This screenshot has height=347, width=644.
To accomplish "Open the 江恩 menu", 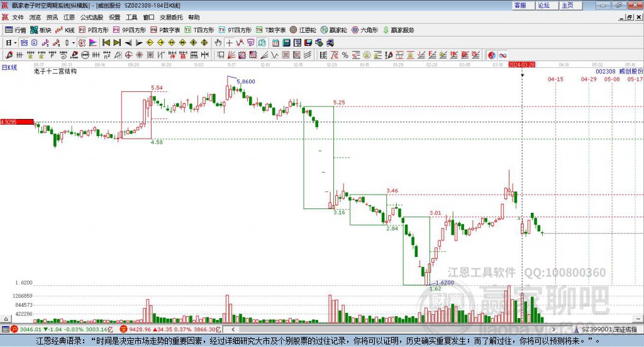I will (69, 17).
